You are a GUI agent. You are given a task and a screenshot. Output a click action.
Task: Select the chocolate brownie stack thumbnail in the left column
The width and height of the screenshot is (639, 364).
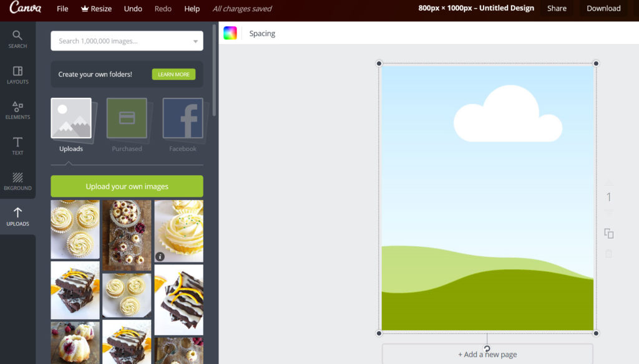75,290
